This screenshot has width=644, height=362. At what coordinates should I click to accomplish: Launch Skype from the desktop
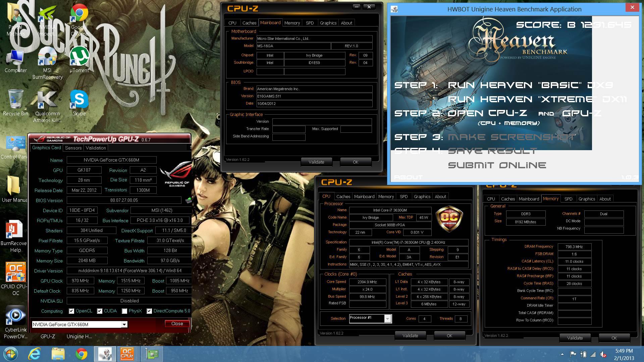tap(79, 103)
